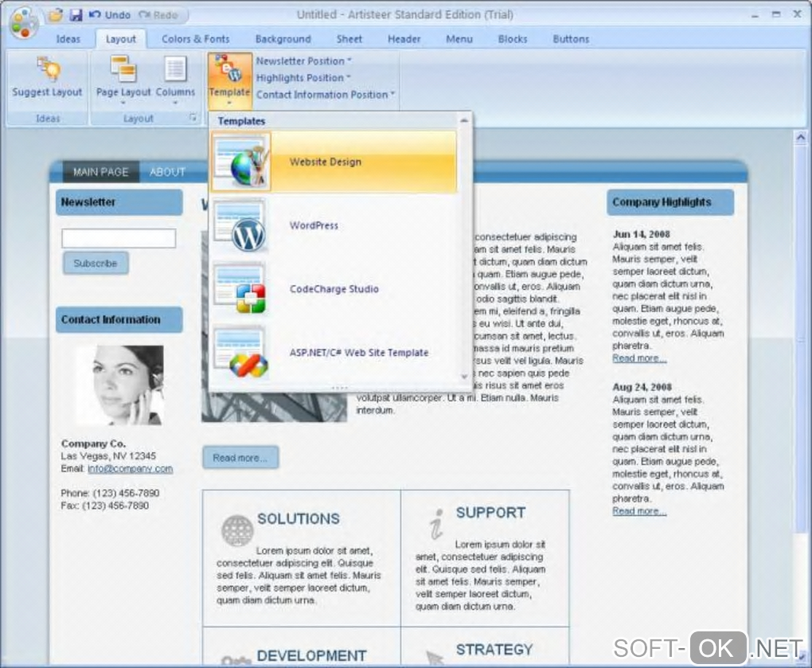Select the WordPress template icon
The image size is (812, 668).
[241, 226]
